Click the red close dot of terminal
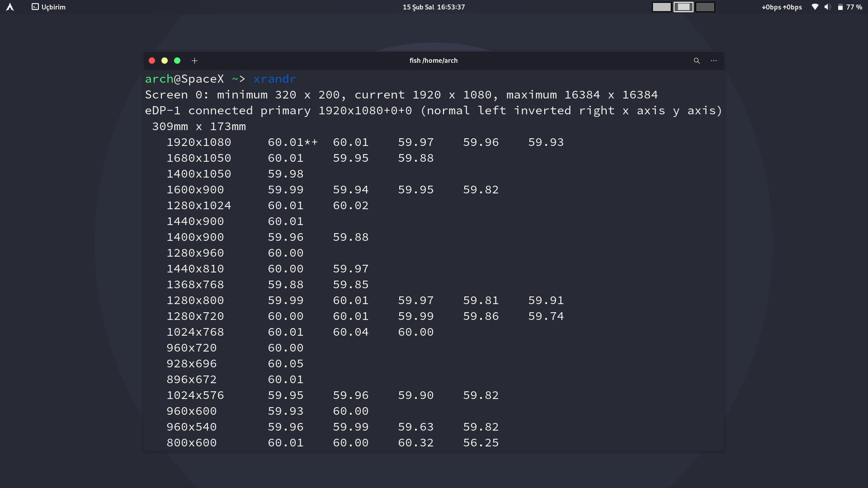Viewport: 868px width, 488px height. [x=152, y=61]
